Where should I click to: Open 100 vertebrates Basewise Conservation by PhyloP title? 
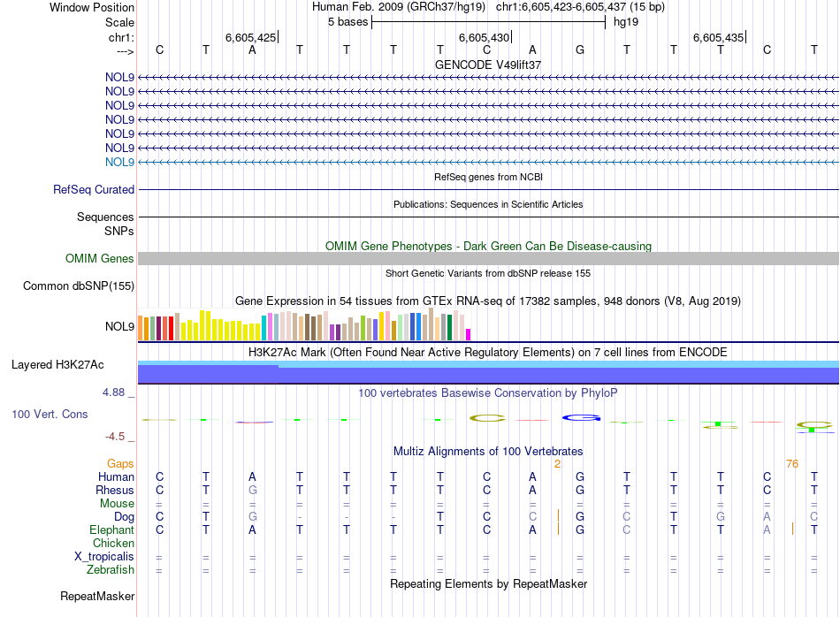click(488, 393)
